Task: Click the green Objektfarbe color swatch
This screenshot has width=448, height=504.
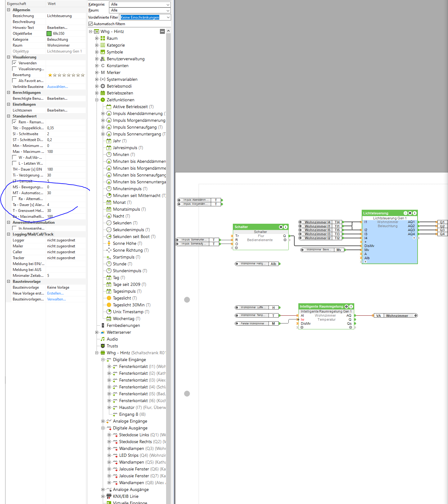Action: [49, 34]
